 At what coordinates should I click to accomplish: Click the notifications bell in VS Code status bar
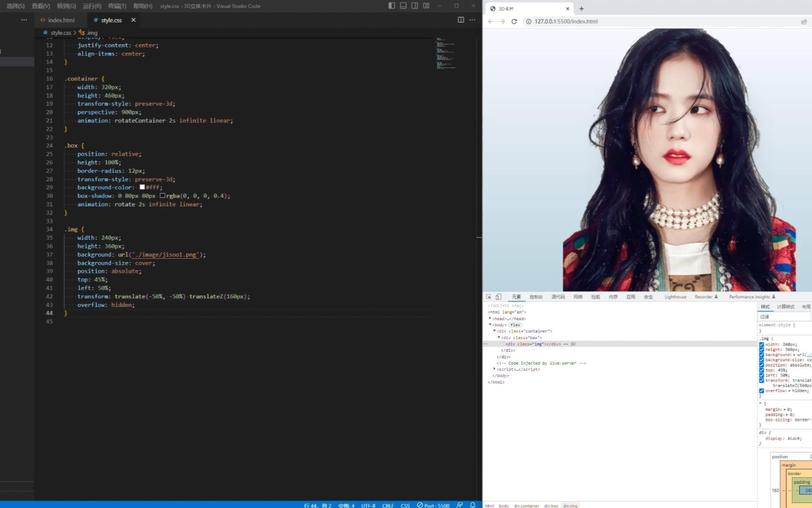[472, 505]
